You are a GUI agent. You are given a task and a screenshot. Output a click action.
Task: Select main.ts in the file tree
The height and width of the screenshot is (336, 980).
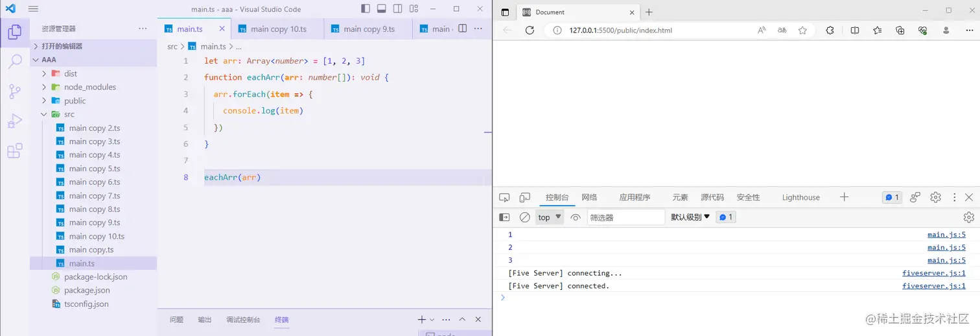(93, 263)
